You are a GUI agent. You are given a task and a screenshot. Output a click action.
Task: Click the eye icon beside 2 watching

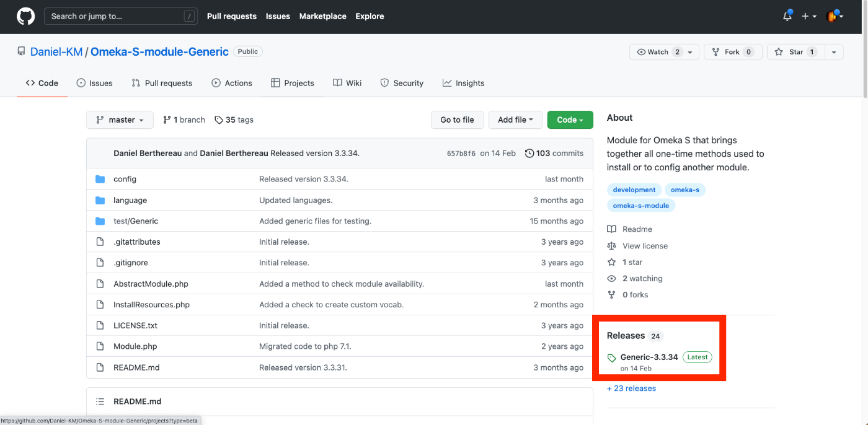pos(611,279)
